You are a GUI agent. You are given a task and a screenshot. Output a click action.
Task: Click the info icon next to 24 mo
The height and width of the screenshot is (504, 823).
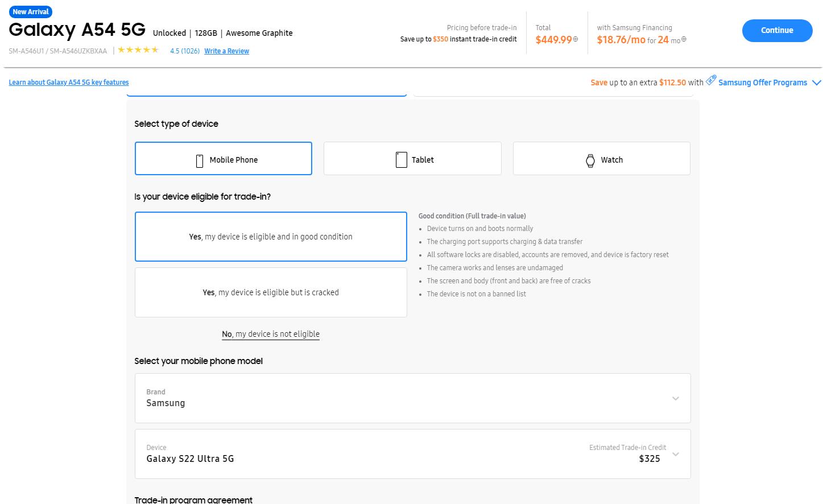click(x=684, y=39)
